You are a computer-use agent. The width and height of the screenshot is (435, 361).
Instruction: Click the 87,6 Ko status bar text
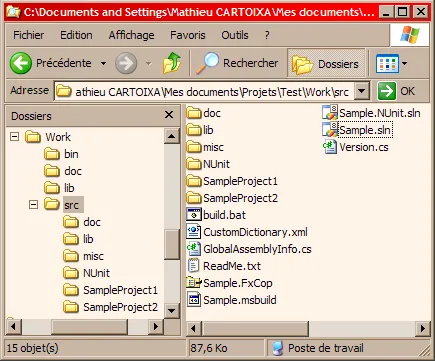pos(209,348)
